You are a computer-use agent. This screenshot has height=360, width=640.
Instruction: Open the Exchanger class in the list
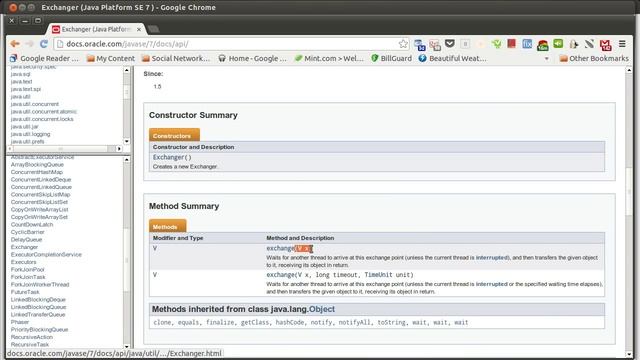coord(24,247)
